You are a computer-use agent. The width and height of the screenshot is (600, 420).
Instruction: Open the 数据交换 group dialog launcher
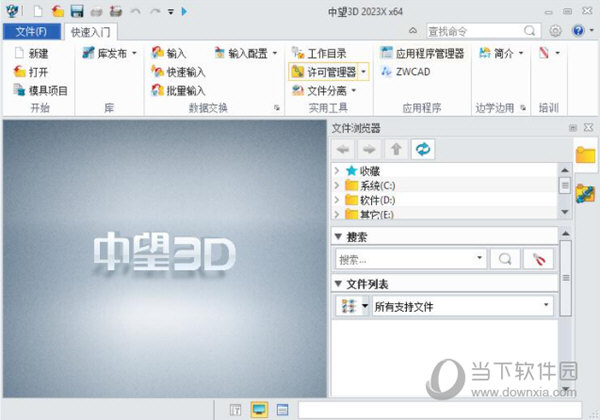tap(277, 108)
